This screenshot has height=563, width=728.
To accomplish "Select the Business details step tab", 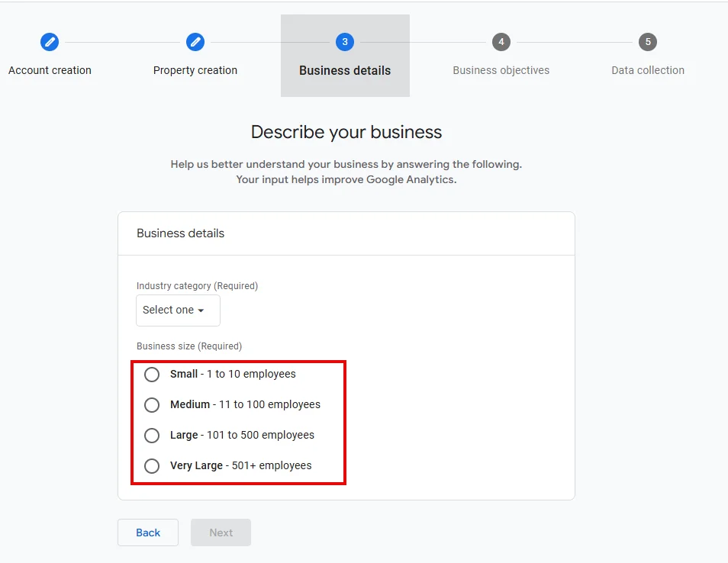I will coord(345,70).
